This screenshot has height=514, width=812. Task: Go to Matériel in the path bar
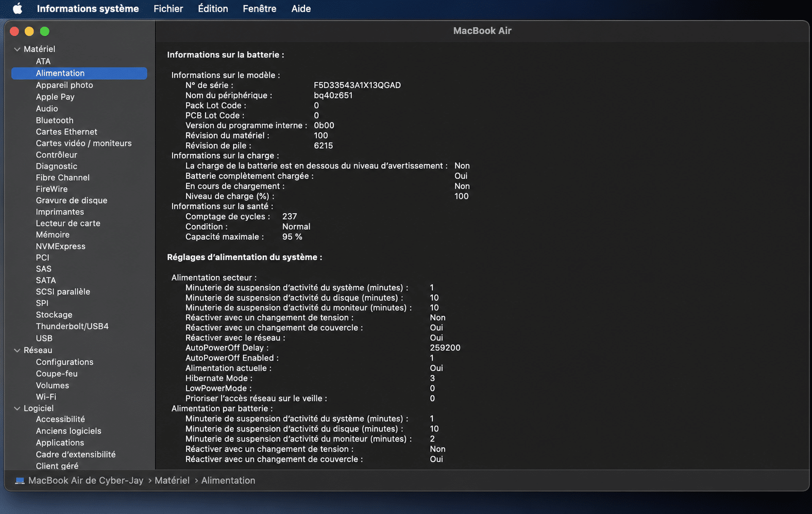click(x=172, y=481)
